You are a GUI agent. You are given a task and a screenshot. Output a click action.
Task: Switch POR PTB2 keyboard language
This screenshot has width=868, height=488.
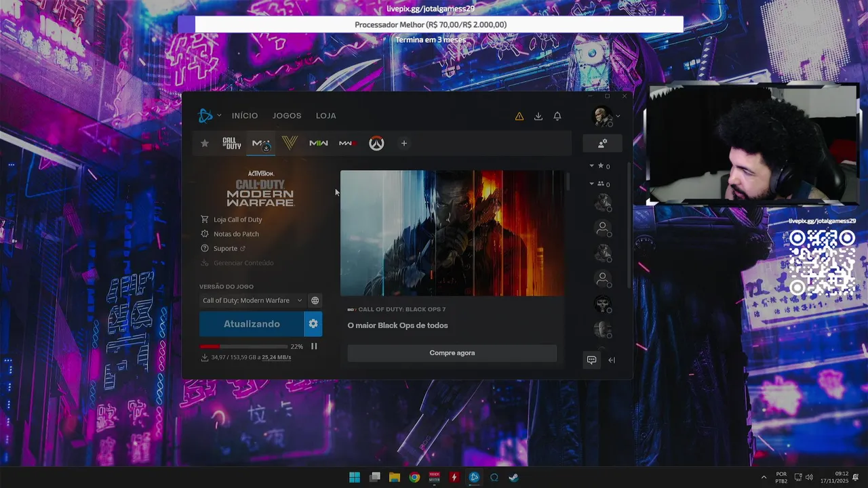click(781, 477)
